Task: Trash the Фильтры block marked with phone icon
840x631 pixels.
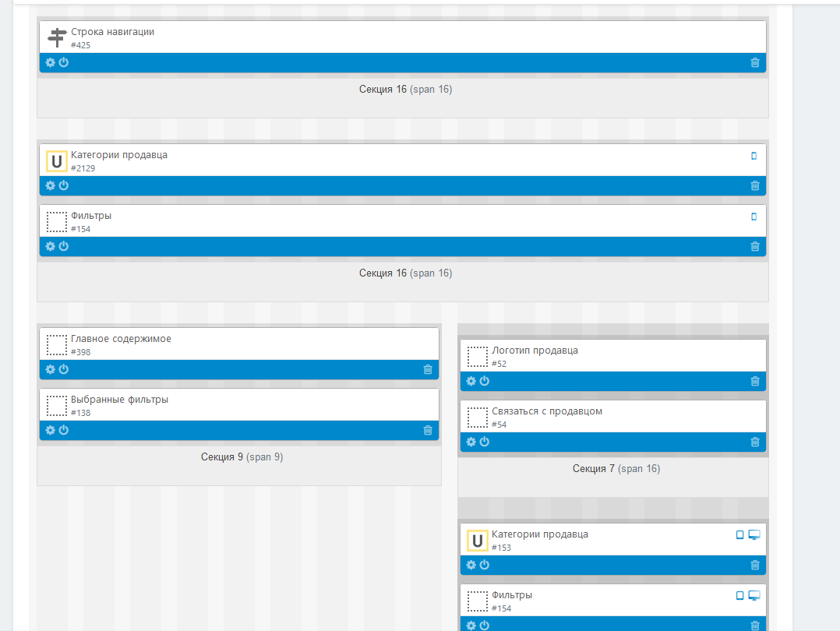Action: click(755, 246)
